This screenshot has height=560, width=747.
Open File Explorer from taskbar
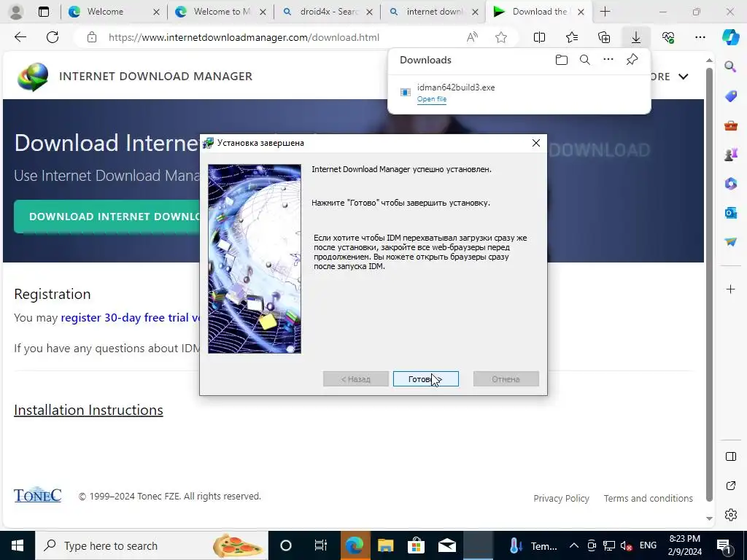tap(385, 545)
